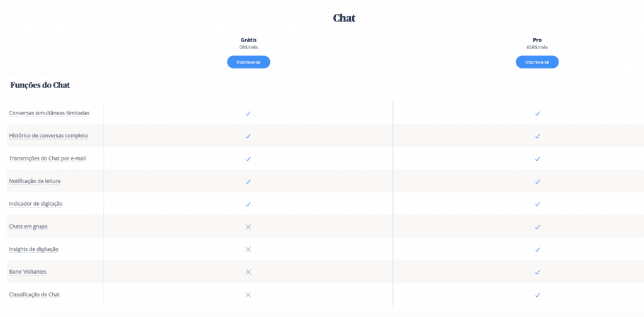Click the Histórico de conversas completo label
The width and height of the screenshot is (644, 317).
pos(48,135)
